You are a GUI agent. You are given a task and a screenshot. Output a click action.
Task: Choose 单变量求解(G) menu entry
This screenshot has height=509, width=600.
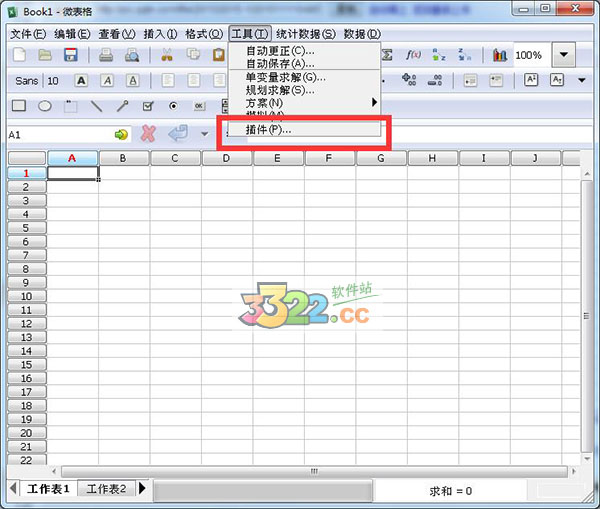(305, 77)
